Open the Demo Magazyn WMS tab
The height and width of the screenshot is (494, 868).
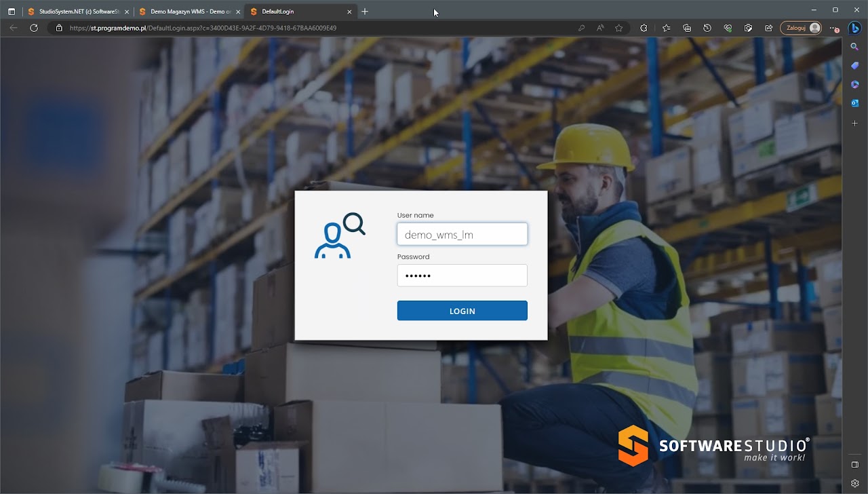point(186,12)
